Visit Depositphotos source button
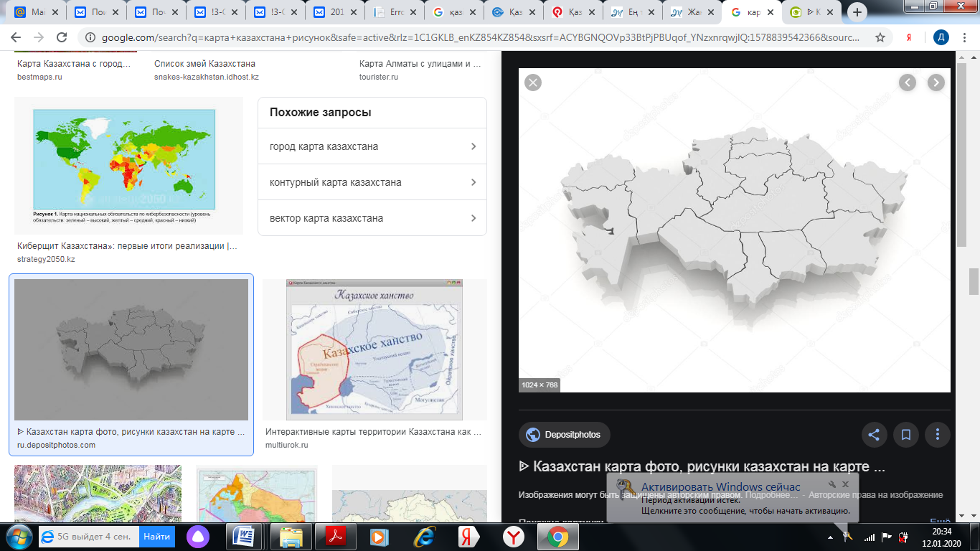The width and height of the screenshot is (980, 551). coord(564,435)
